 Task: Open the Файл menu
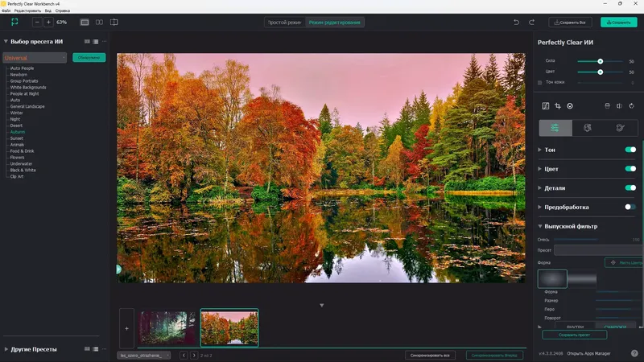6,10
